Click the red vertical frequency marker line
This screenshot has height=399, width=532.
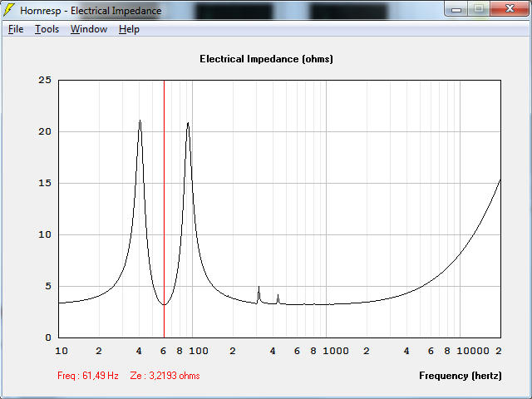coord(165,209)
